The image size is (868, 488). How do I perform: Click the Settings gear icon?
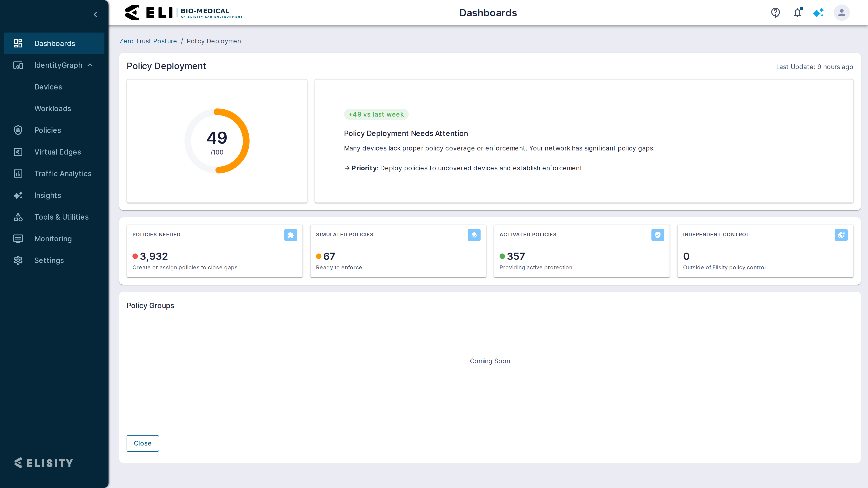[x=18, y=260]
